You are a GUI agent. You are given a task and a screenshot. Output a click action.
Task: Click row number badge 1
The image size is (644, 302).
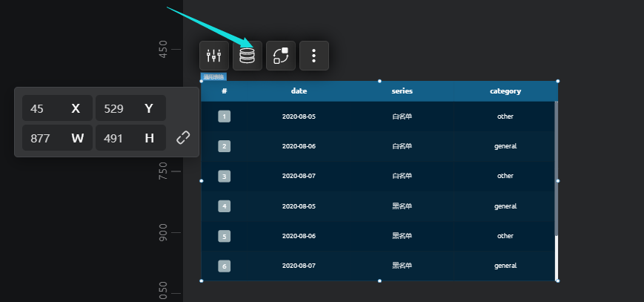tap(225, 116)
